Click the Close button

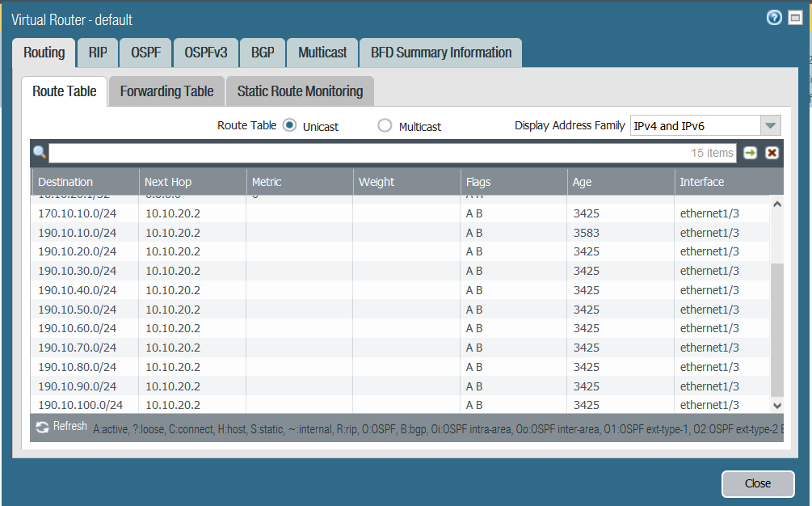tap(757, 483)
